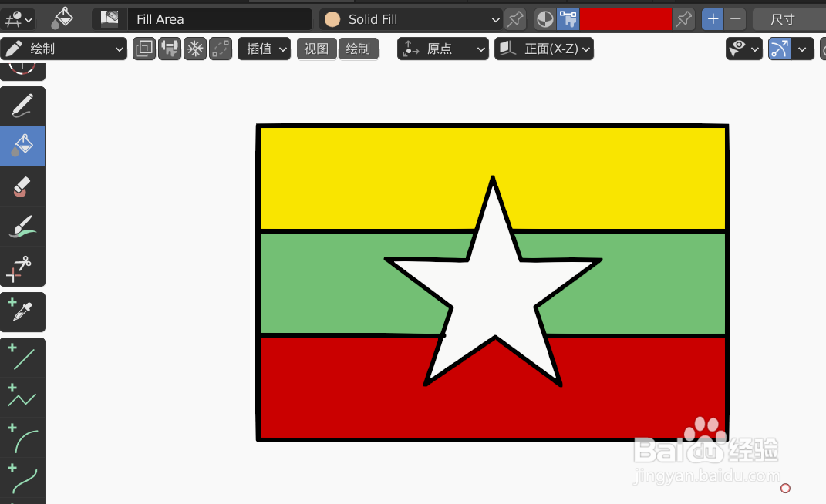Toggle the viewport gizmo button
826x504 pixels.
(x=780, y=49)
